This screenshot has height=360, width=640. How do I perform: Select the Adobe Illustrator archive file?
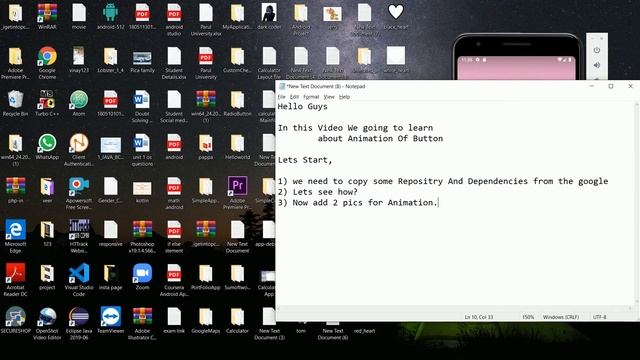(x=142, y=323)
